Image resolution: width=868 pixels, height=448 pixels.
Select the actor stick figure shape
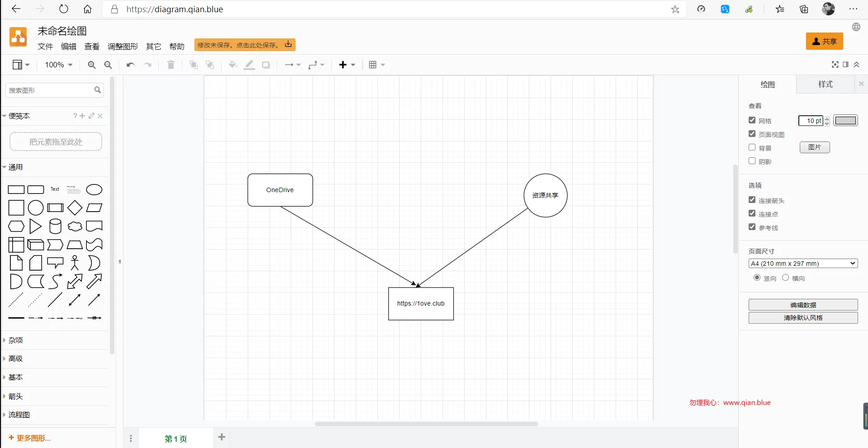[75, 263]
